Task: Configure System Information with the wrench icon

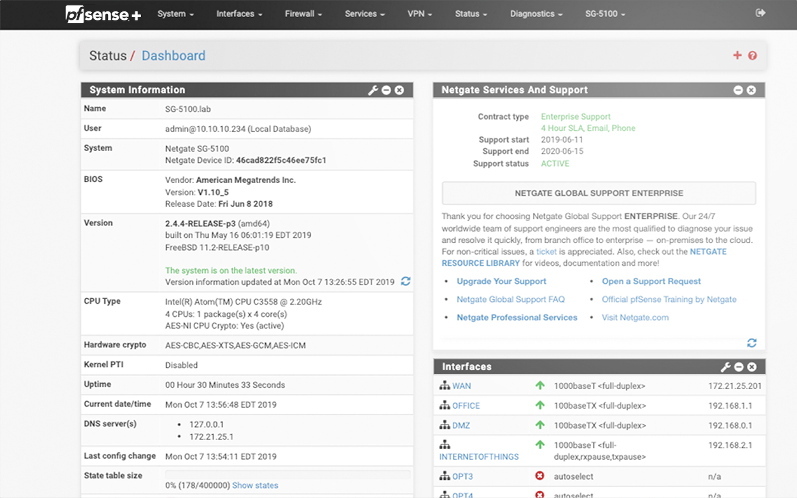Action: point(373,90)
